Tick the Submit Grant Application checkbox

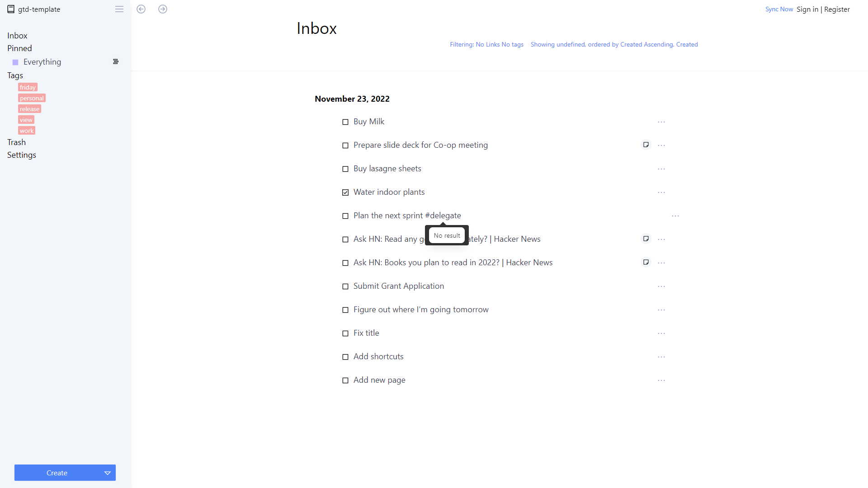345,286
